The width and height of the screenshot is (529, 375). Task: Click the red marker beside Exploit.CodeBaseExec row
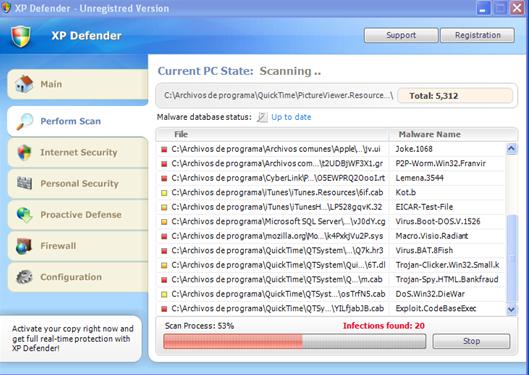pos(164,309)
